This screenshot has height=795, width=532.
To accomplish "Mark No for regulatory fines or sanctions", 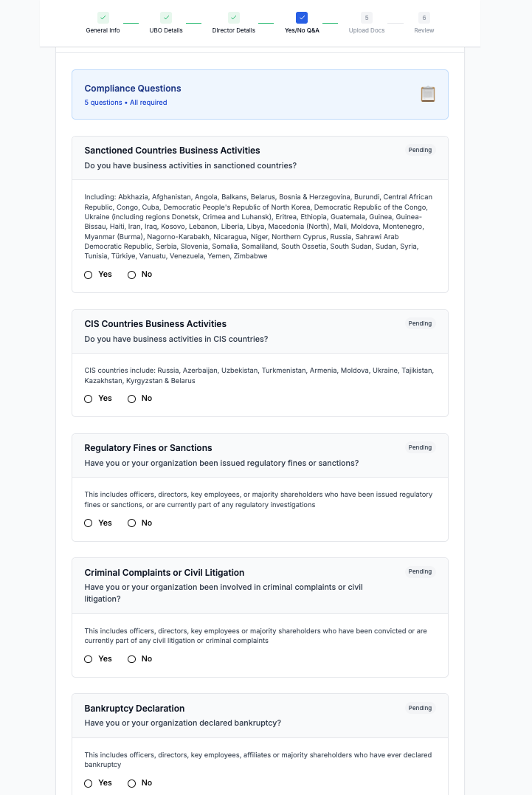I will click(132, 523).
